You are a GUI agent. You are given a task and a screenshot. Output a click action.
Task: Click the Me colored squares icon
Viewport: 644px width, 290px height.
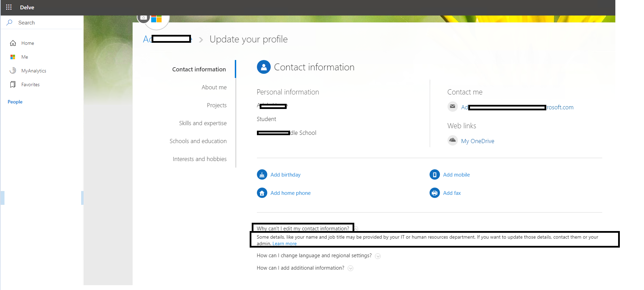point(13,57)
